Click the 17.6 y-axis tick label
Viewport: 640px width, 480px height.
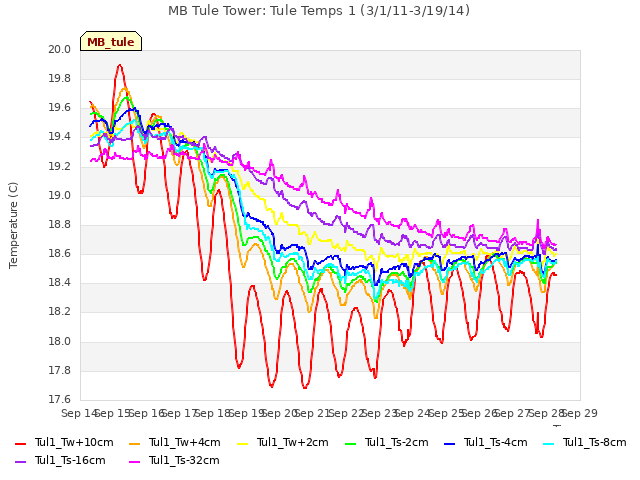pos(60,400)
